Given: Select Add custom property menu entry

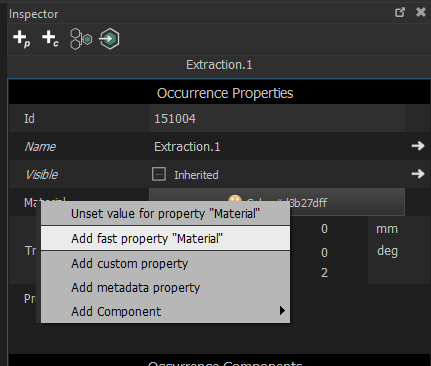Looking at the screenshot, I should (x=165, y=264).
